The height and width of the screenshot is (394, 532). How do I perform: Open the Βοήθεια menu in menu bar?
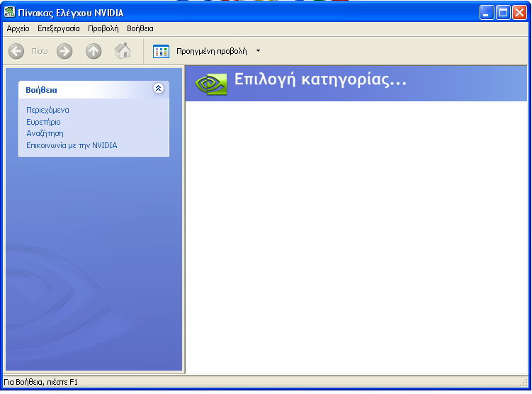140,28
